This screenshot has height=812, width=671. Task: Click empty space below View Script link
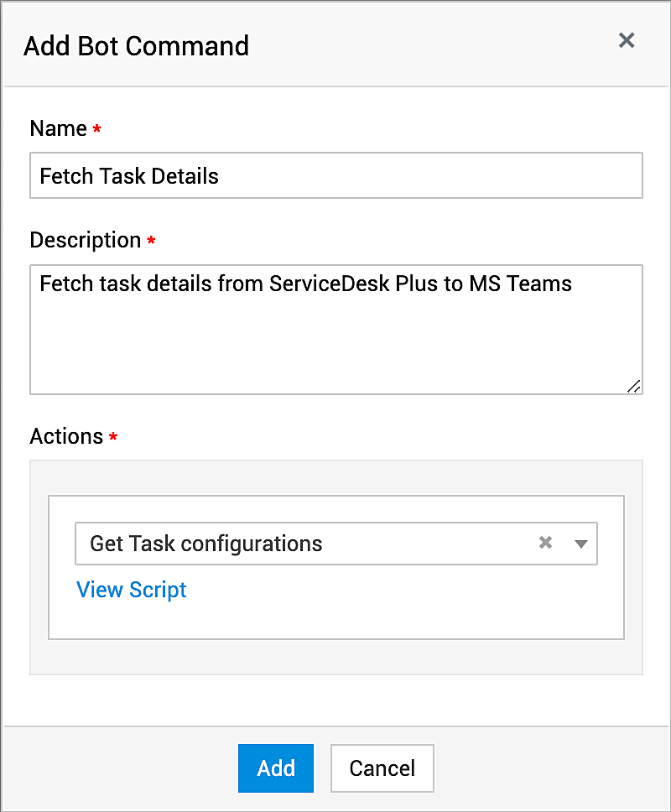click(x=335, y=621)
